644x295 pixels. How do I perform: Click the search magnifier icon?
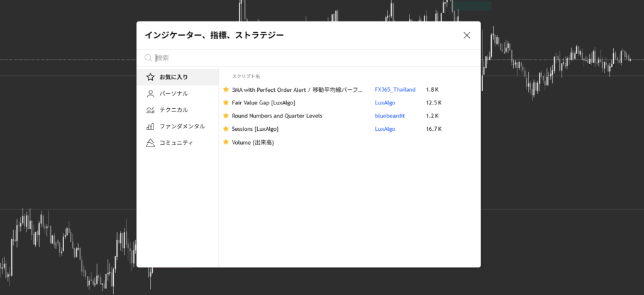click(148, 58)
